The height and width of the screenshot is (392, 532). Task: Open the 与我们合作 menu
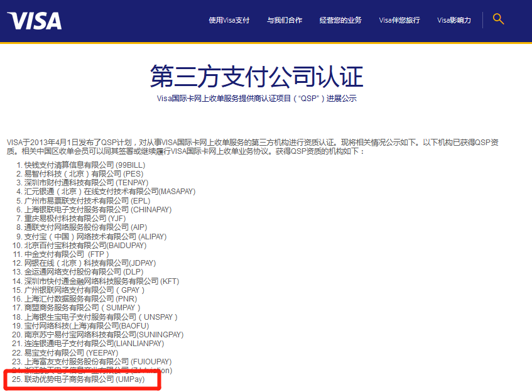click(x=285, y=19)
